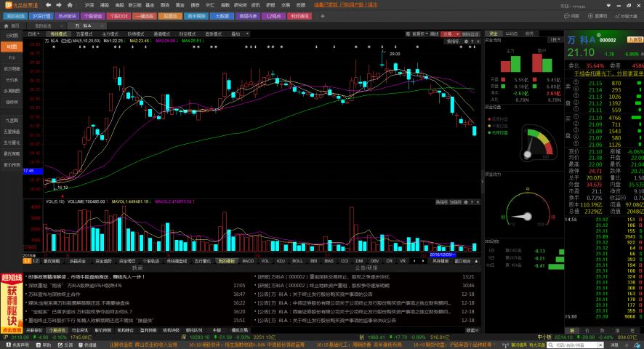The height and width of the screenshot is (349, 644).
Task: Open the chart indicator settings gear
Action: [x=466, y=41]
